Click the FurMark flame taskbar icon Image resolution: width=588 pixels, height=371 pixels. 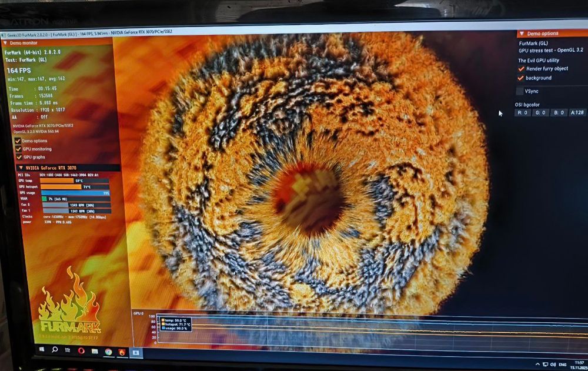pos(122,352)
